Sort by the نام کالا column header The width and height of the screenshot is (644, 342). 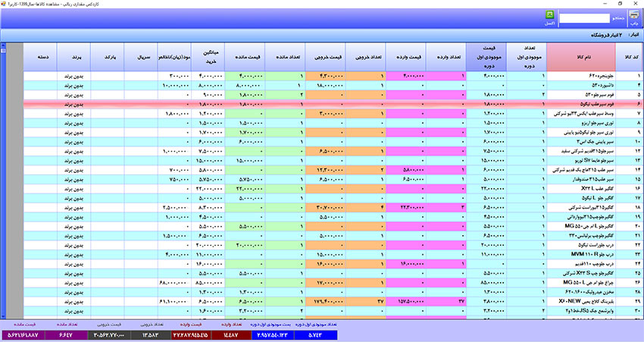[581, 57]
